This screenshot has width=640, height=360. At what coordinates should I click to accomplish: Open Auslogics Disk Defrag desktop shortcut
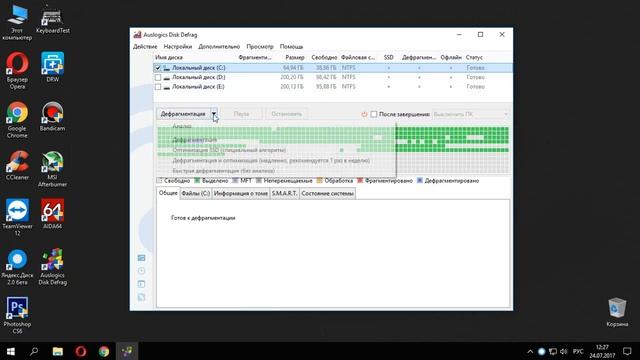point(52,266)
